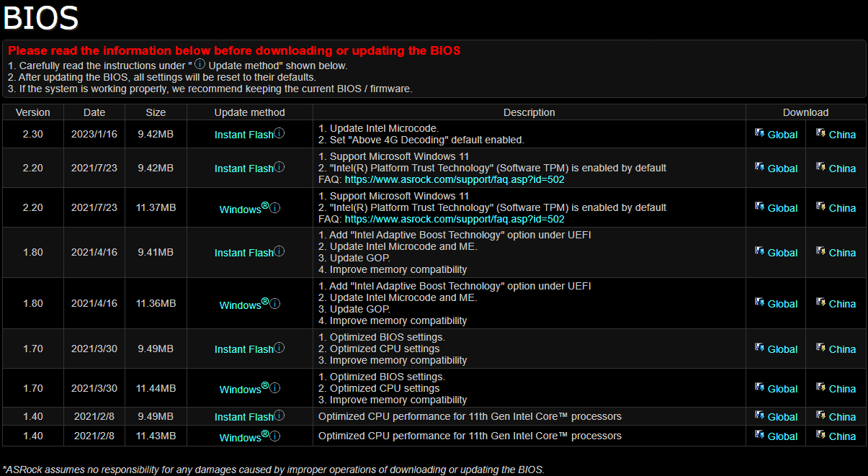Download 1.70 Windows 11.44MB via China text link
The height and width of the screenshot is (476, 868).
tap(842, 389)
